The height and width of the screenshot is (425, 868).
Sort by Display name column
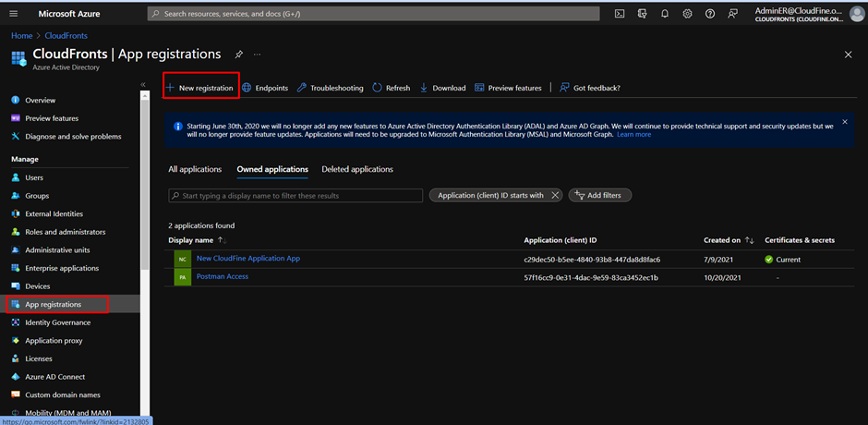point(198,240)
